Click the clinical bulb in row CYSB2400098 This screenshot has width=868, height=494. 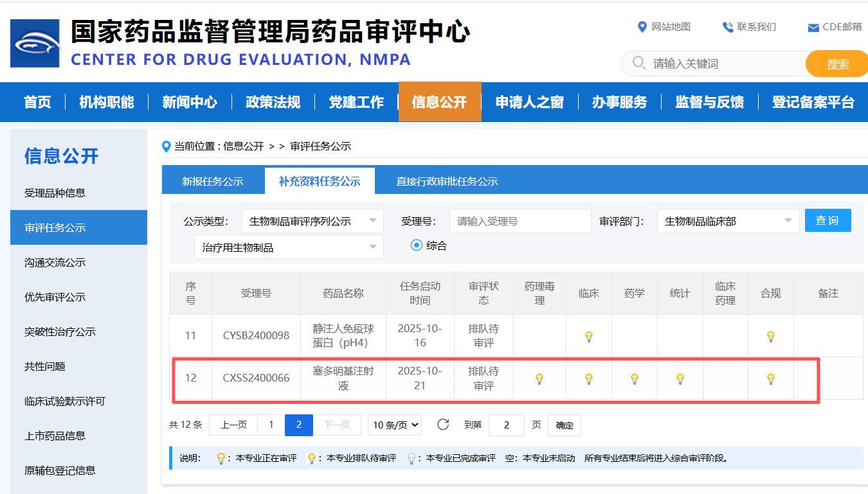(x=588, y=336)
